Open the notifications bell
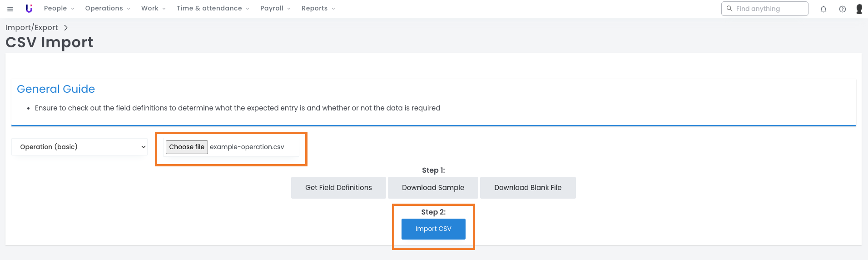This screenshot has width=868, height=260. [x=823, y=9]
